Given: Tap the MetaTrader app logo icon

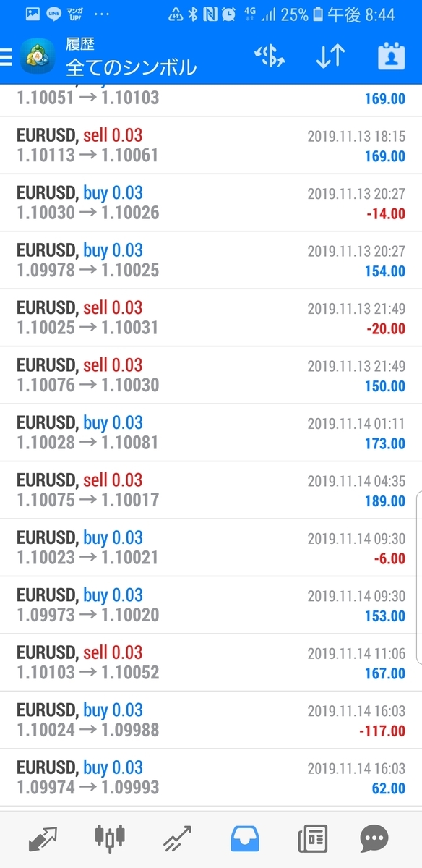Looking at the screenshot, I should tap(36, 57).
